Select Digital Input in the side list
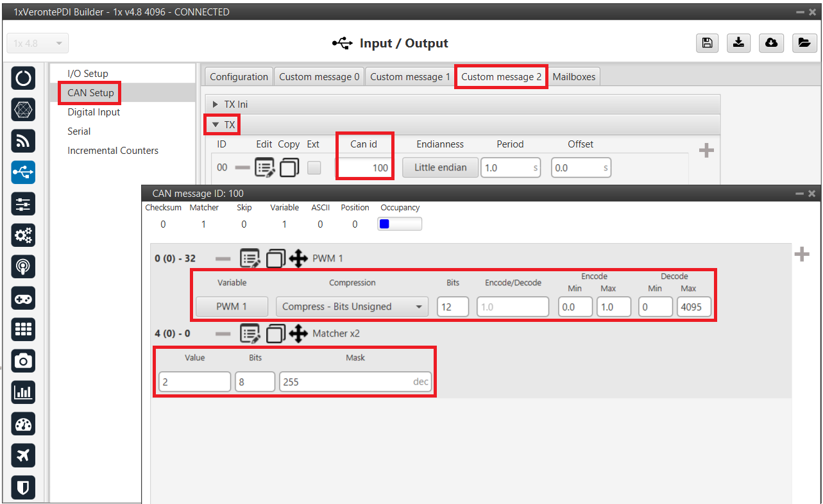823x504 pixels. 94,112
